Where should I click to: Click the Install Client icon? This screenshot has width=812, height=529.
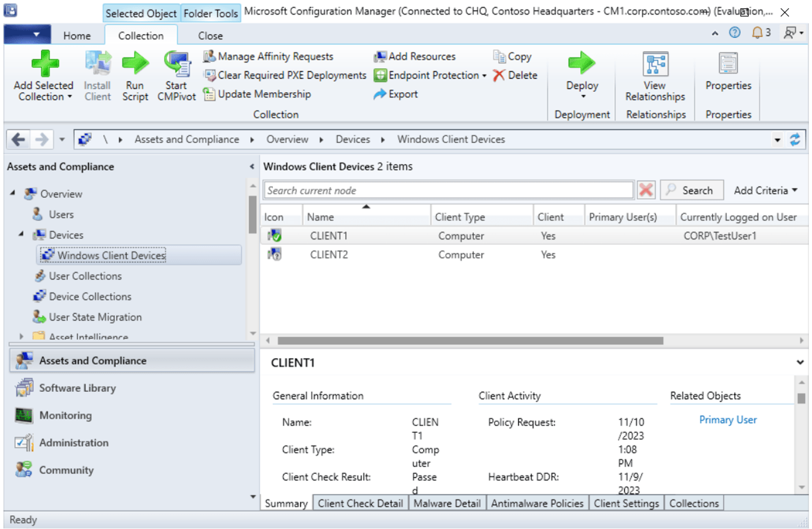pyautogui.click(x=98, y=63)
